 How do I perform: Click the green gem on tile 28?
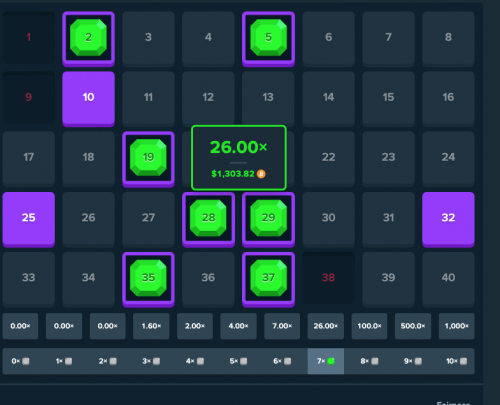click(208, 218)
